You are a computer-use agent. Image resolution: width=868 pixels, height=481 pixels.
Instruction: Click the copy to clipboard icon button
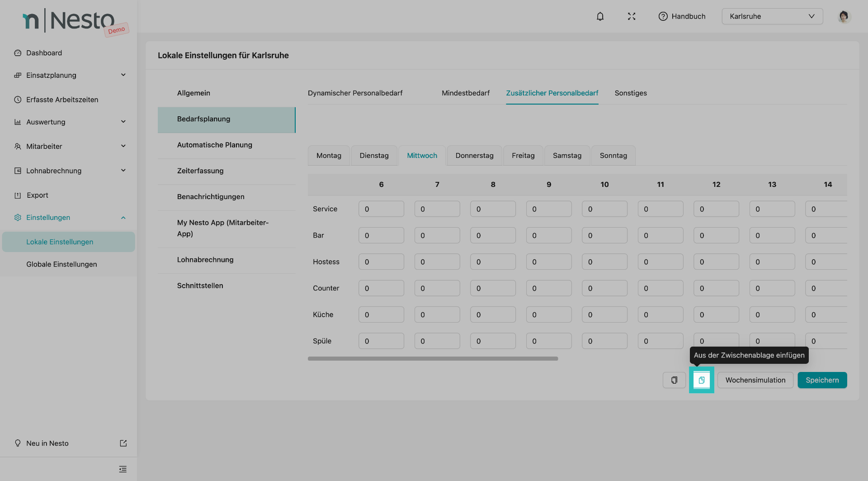coord(674,380)
